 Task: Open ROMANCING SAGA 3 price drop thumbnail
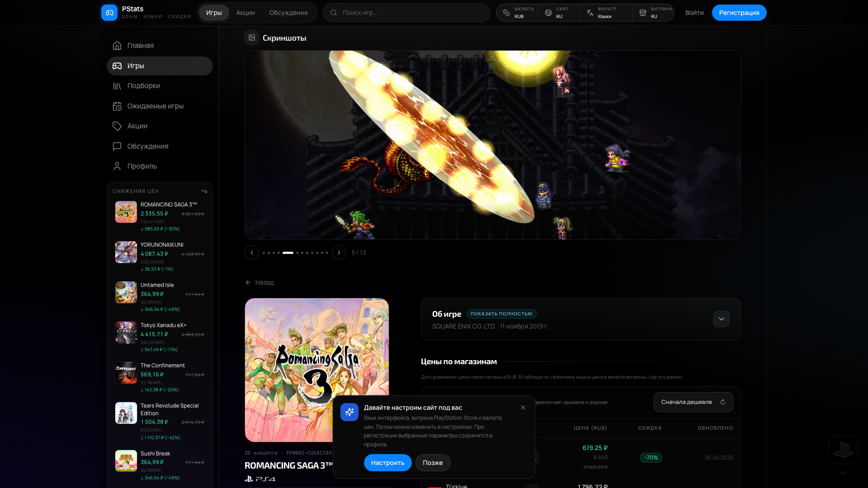coord(126,212)
